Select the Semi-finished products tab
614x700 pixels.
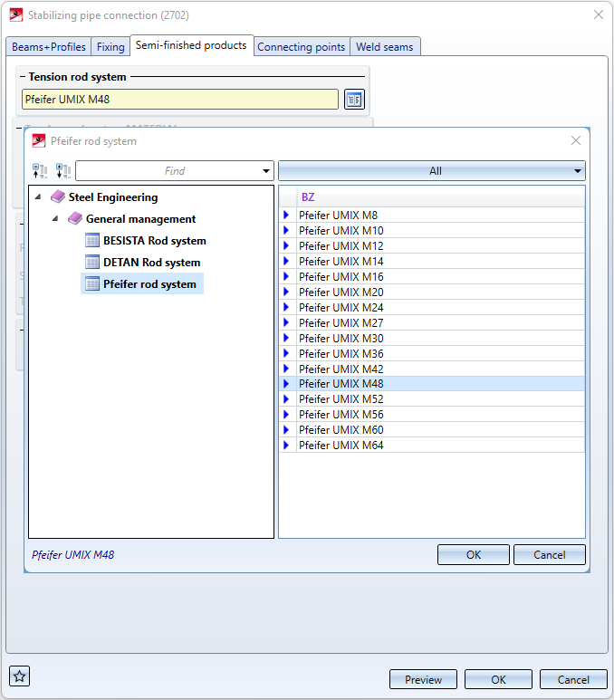[191, 45]
